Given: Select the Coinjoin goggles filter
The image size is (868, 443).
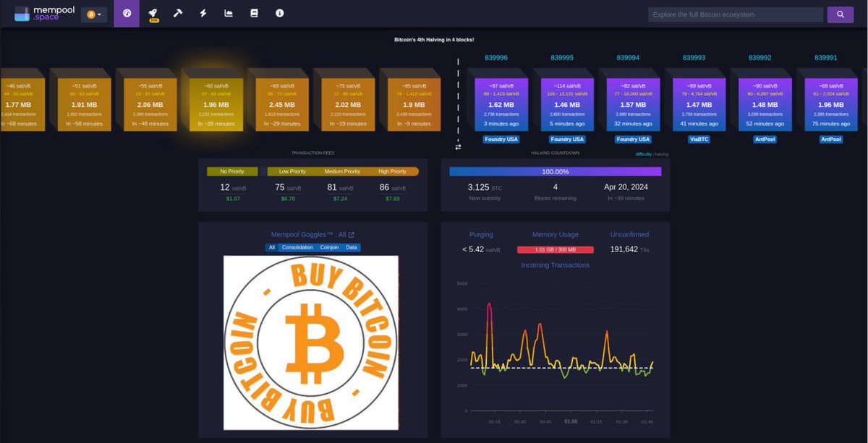Looking at the screenshot, I should (329, 247).
